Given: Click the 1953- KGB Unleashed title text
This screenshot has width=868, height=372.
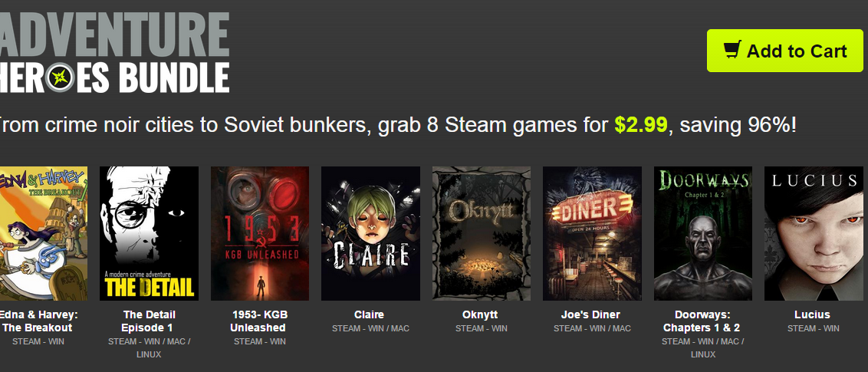Looking at the screenshot, I should (260, 321).
